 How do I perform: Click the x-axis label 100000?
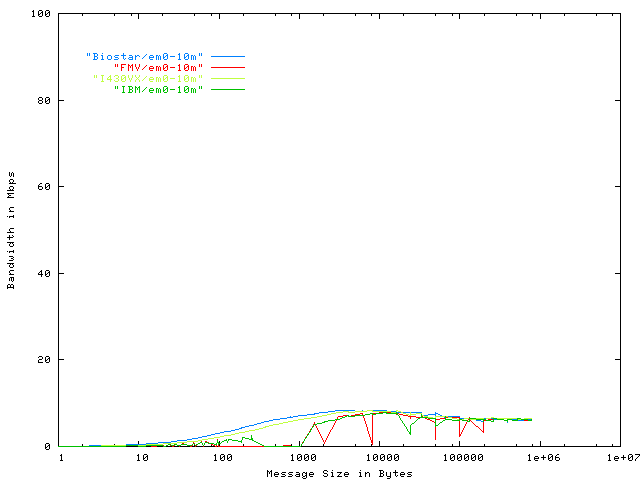pos(463,458)
